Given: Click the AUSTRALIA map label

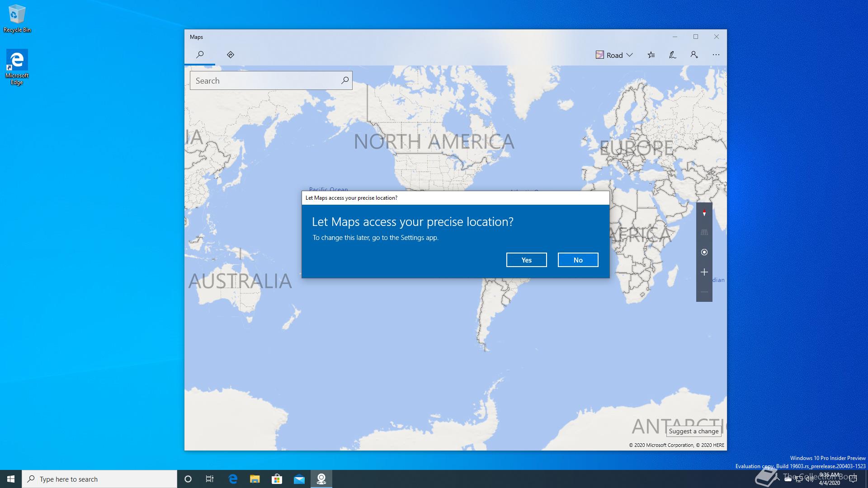Looking at the screenshot, I should point(240,281).
